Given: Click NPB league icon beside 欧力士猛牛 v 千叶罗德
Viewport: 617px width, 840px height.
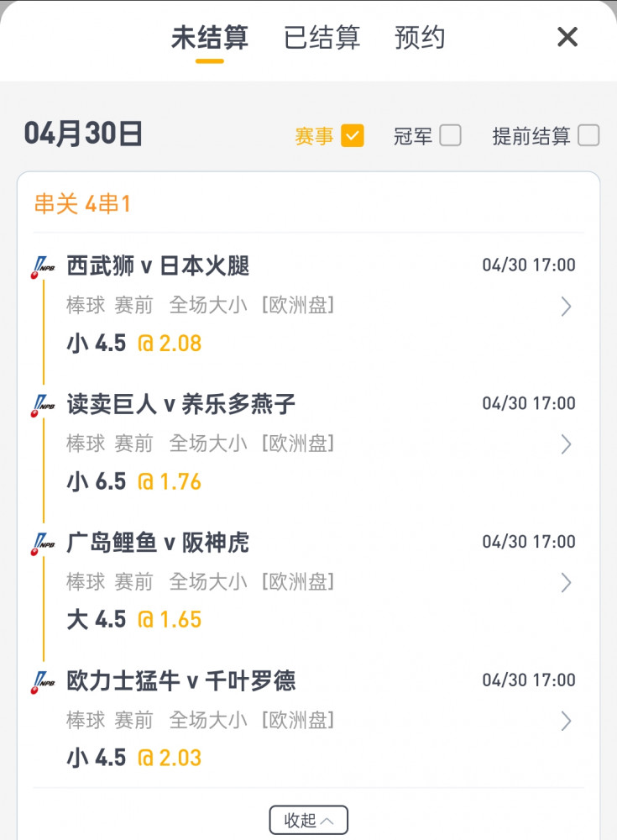Looking at the screenshot, I should click(42, 680).
